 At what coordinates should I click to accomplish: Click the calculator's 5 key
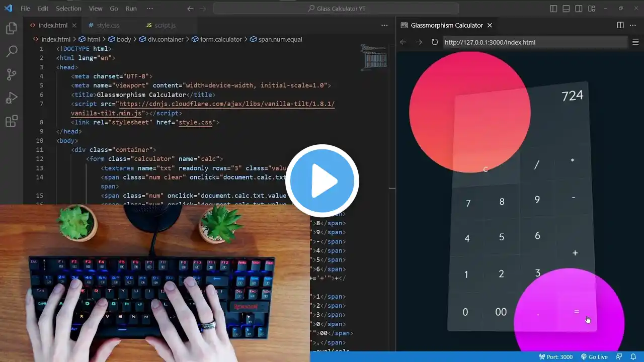[x=502, y=237]
